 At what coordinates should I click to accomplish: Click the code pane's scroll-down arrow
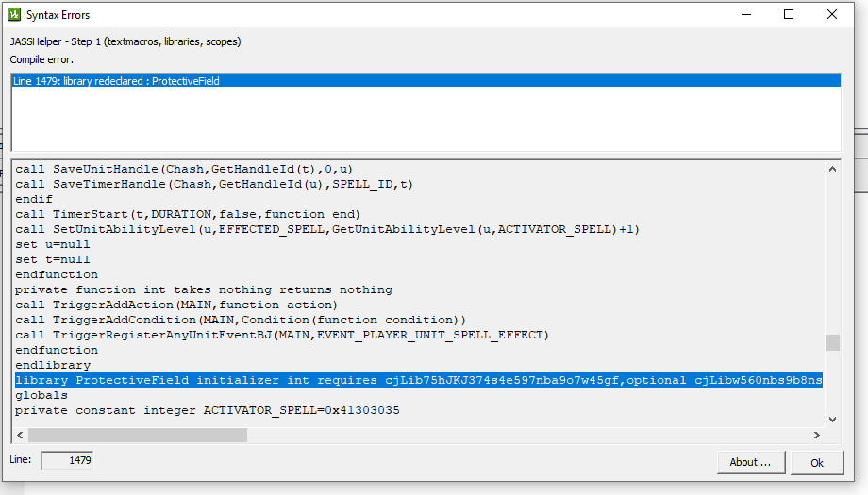832,419
